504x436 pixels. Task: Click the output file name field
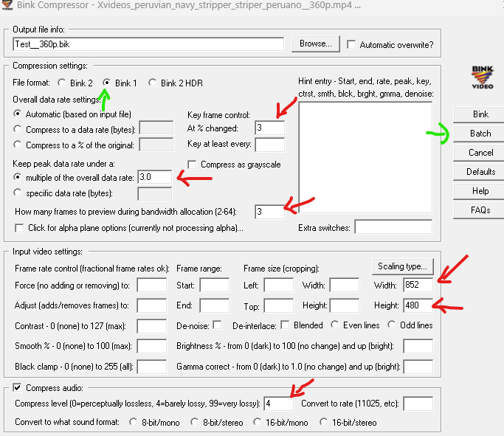coord(148,44)
